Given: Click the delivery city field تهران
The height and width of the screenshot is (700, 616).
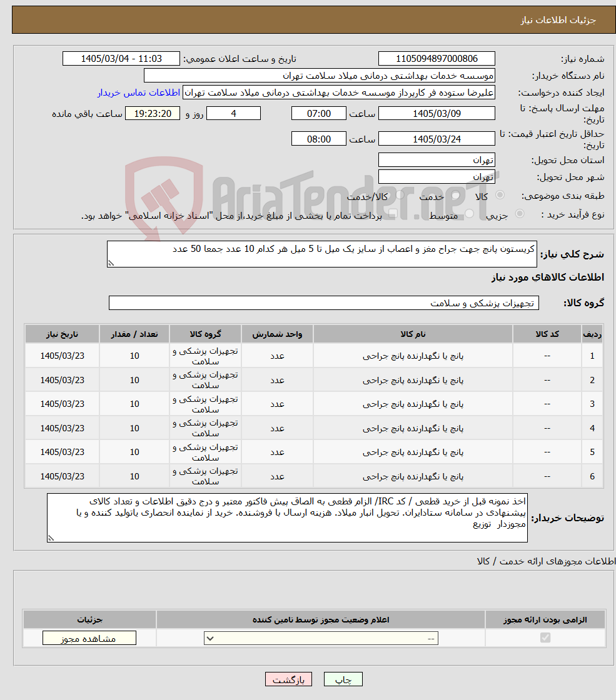Looking at the screenshot, I should (437, 177).
